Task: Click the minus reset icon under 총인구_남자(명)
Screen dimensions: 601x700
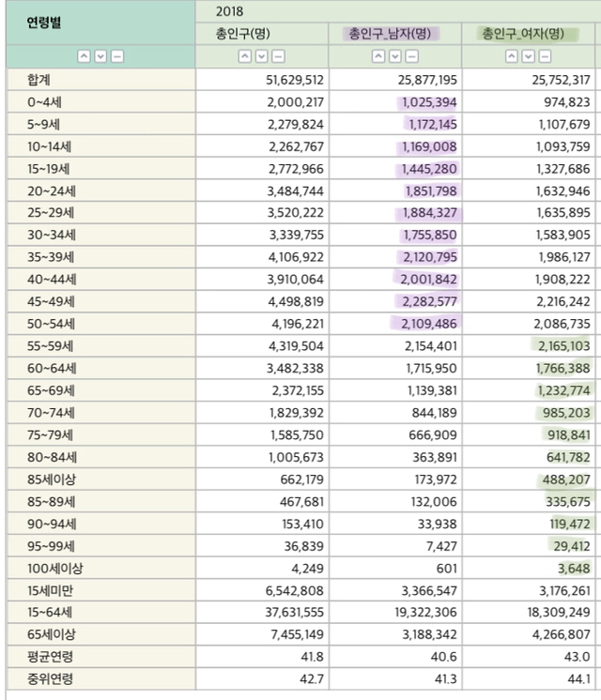Action: click(x=410, y=56)
